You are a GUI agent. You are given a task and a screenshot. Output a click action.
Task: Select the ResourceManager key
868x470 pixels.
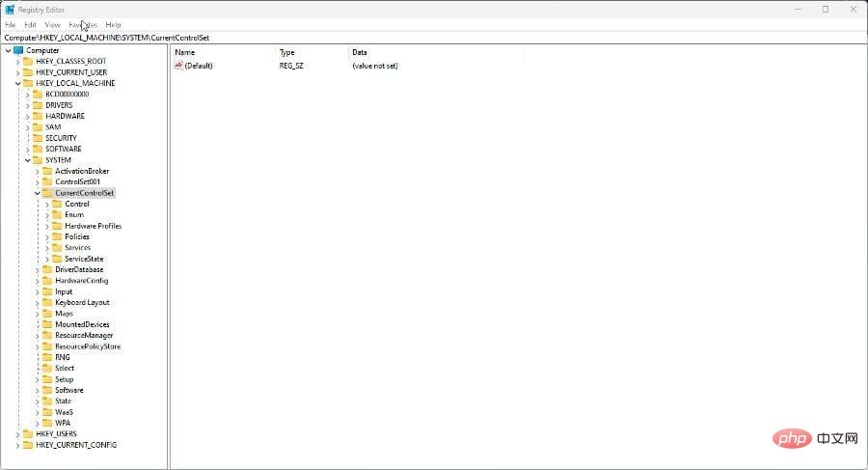[x=84, y=335]
